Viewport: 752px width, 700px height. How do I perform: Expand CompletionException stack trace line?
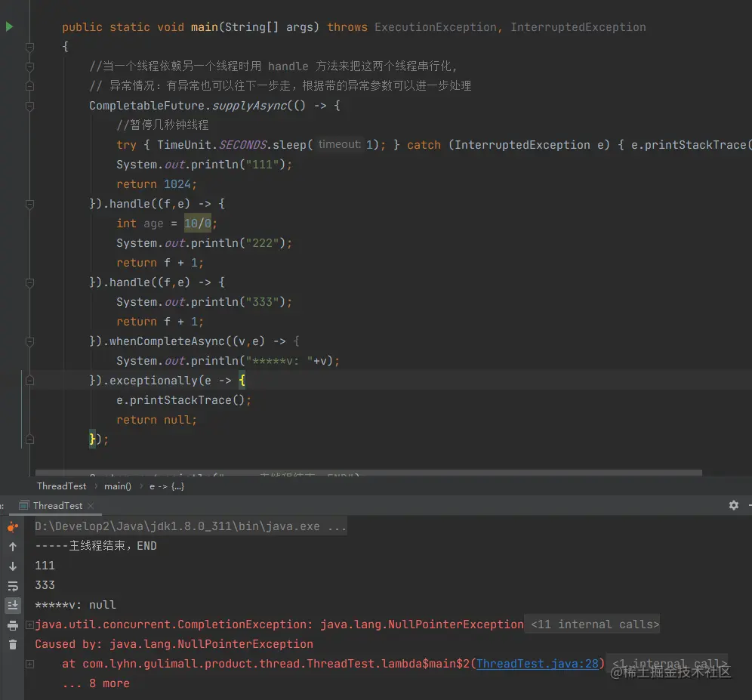[29, 624]
